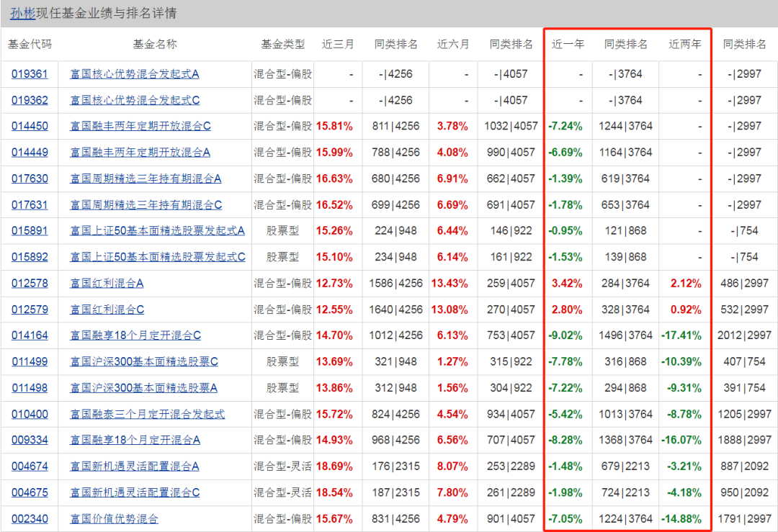The height and width of the screenshot is (532, 778).
Task: Open 富国融享18个月定开混合C fund page
Action: [135, 335]
